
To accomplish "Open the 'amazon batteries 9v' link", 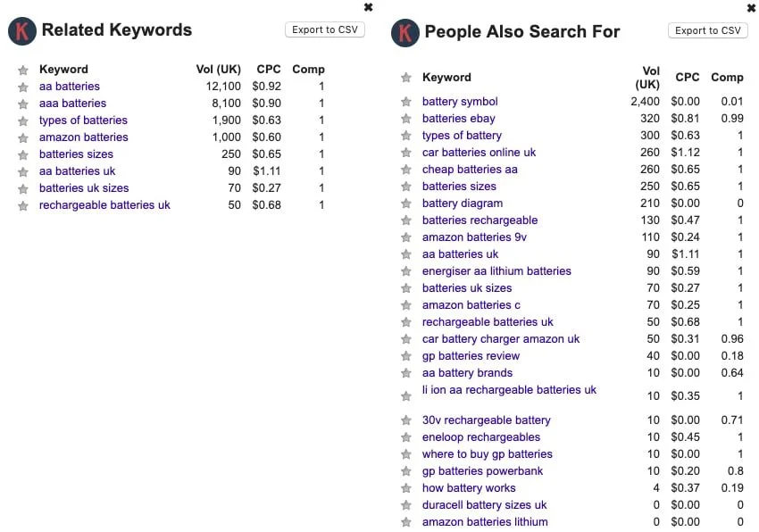I will 474,237.
